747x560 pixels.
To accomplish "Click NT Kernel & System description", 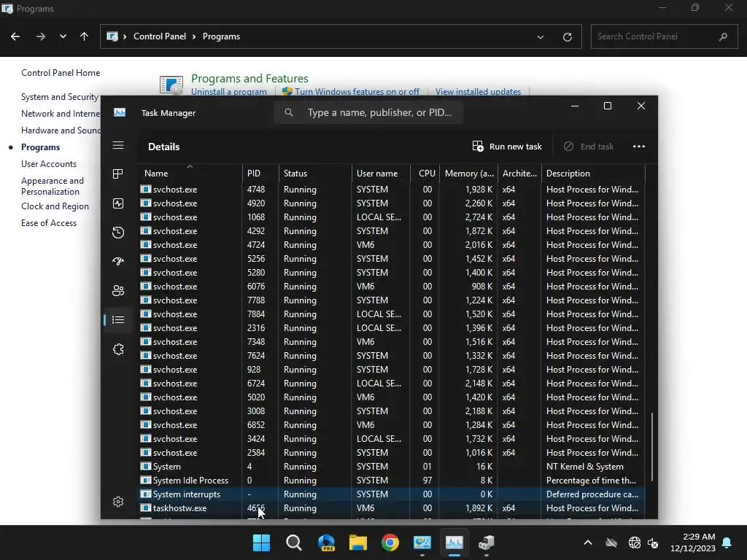I will (x=584, y=467).
